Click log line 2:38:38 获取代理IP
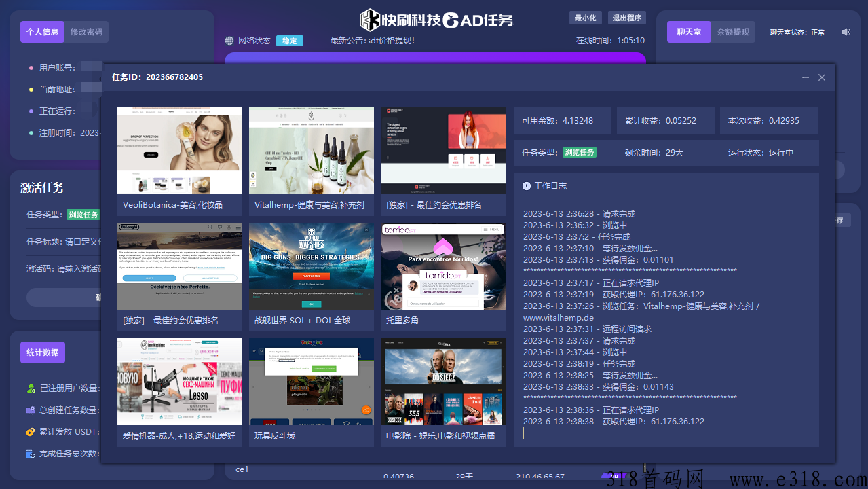The height and width of the screenshot is (489, 868). (x=614, y=422)
